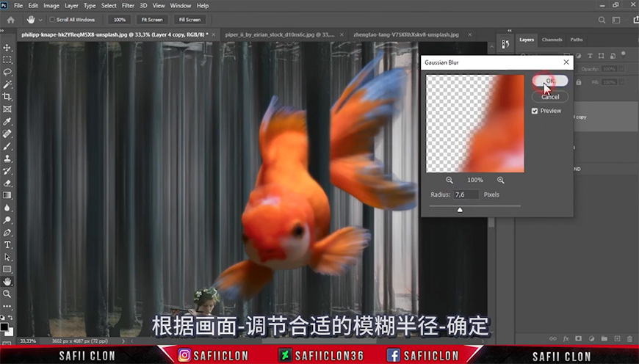Open the Search icon at top right
This screenshot has height=364, width=639.
[602, 20]
